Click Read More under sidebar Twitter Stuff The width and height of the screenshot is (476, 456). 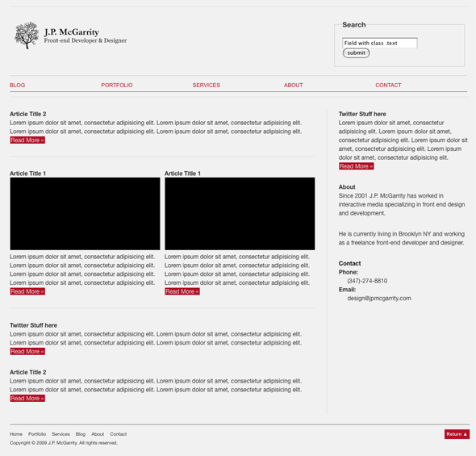(356, 166)
